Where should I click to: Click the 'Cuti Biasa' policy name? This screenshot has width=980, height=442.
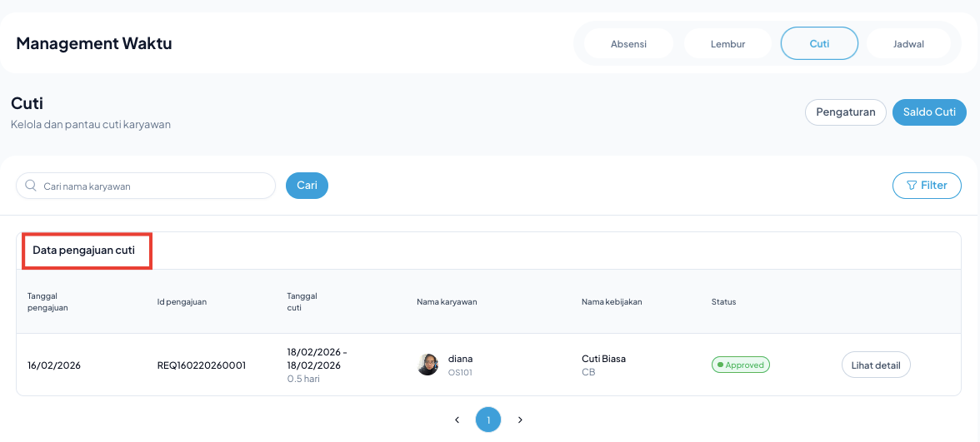pos(603,359)
